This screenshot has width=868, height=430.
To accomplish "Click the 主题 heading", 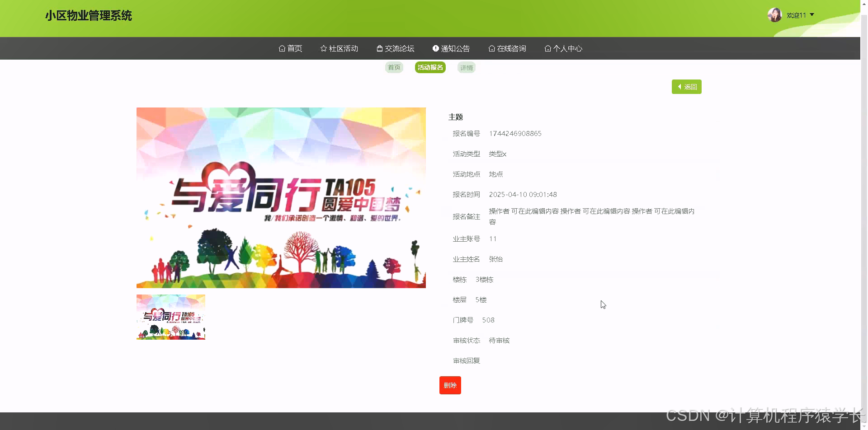I will pos(456,117).
